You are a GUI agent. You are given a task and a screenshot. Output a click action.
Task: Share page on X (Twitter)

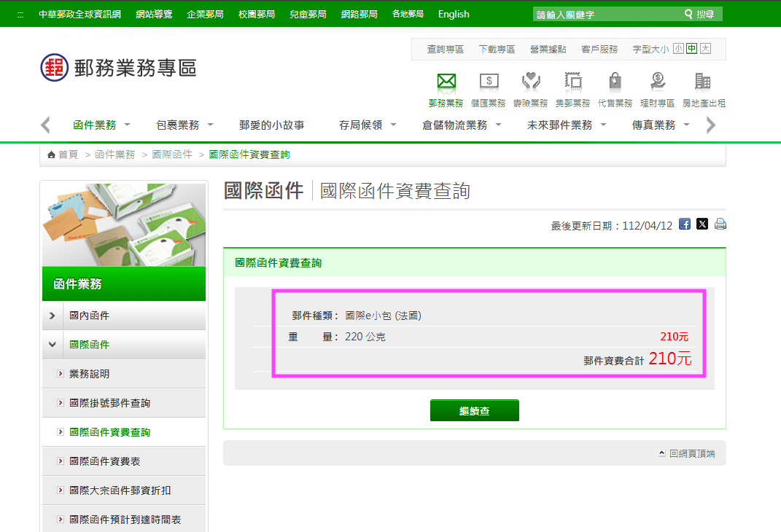pyautogui.click(x=702, y=224)
